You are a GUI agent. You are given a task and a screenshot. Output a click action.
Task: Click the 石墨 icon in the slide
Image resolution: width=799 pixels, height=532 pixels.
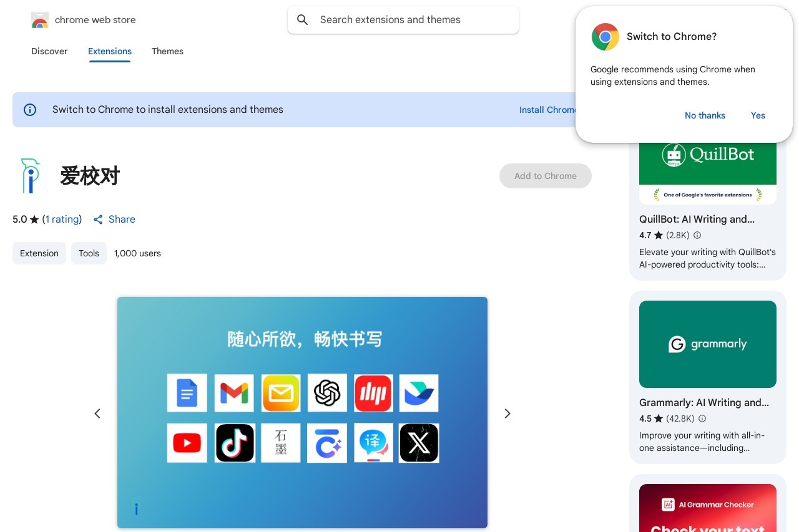(x=281, y=443)
